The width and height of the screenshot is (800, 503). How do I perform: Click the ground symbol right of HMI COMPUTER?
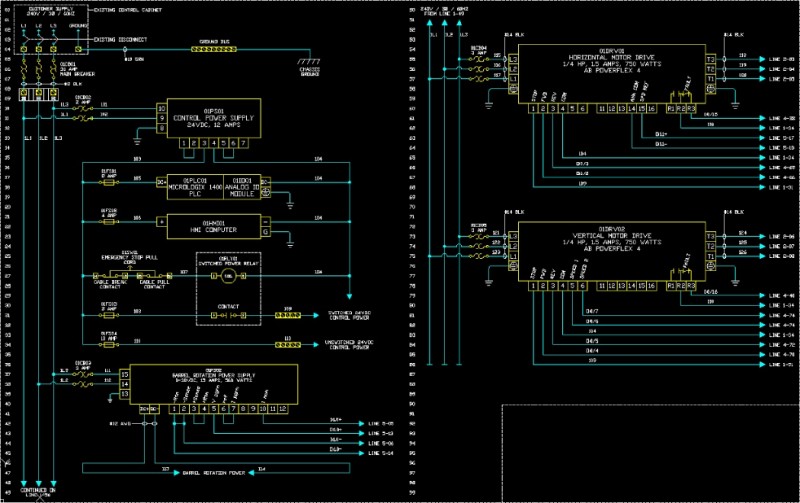point(290,244)
